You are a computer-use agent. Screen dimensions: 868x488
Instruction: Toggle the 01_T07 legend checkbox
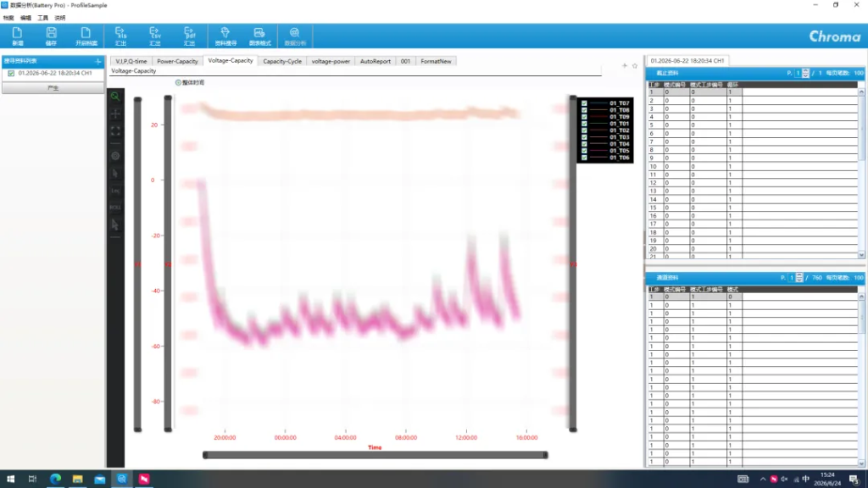click(584, 103)
